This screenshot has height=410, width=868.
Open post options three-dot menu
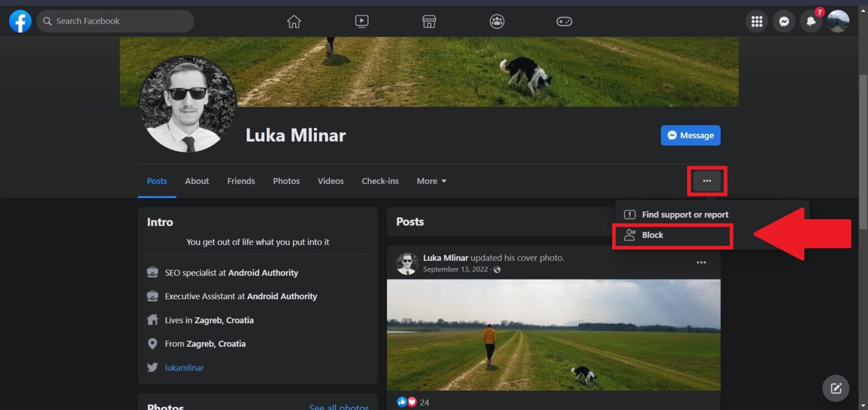click(x=701, y=263)
